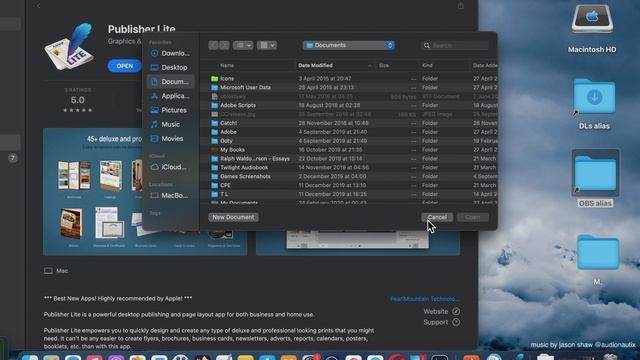View the second App Store screenshot thumbnail

tap(358, 242)
